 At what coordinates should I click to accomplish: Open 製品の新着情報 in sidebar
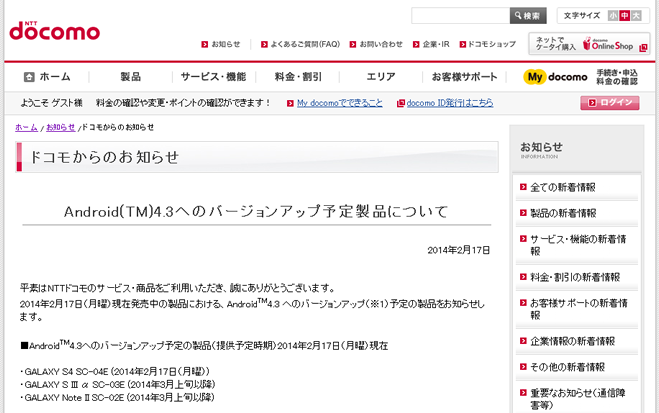563,213
